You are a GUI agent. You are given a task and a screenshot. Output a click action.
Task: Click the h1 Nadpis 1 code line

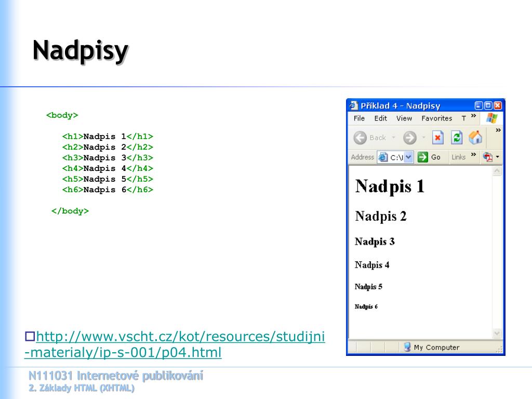pos(108,137)
